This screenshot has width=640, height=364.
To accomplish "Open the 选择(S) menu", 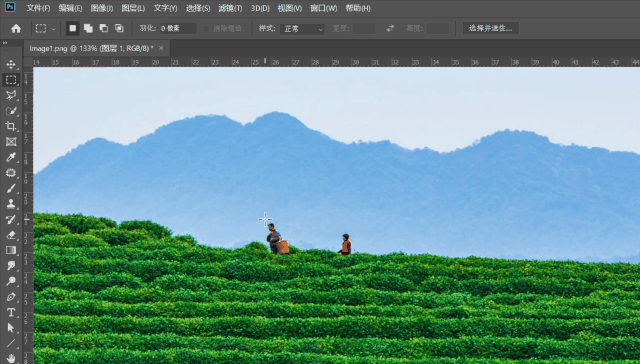I will click(x=198, y=8).
